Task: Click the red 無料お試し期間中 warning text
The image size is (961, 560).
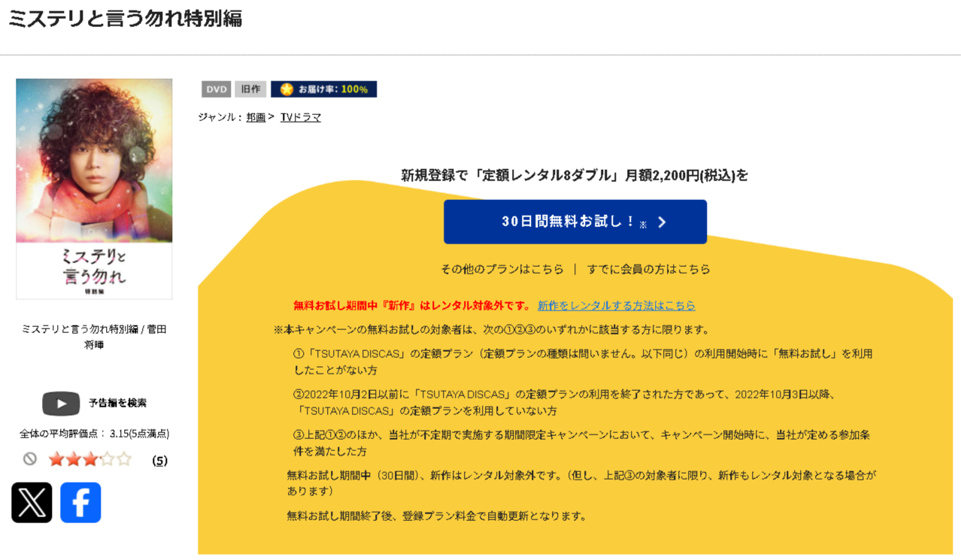Action: click(x=413, y=305)
